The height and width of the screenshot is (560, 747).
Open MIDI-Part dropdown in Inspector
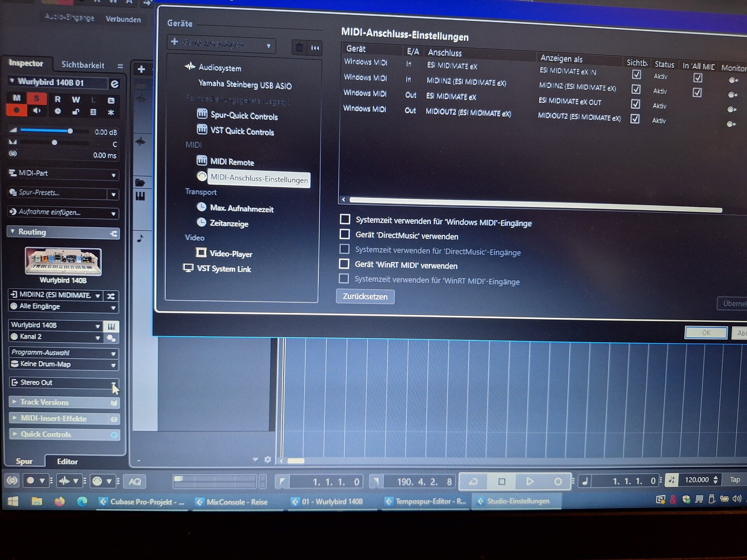[x=63, y=173]
